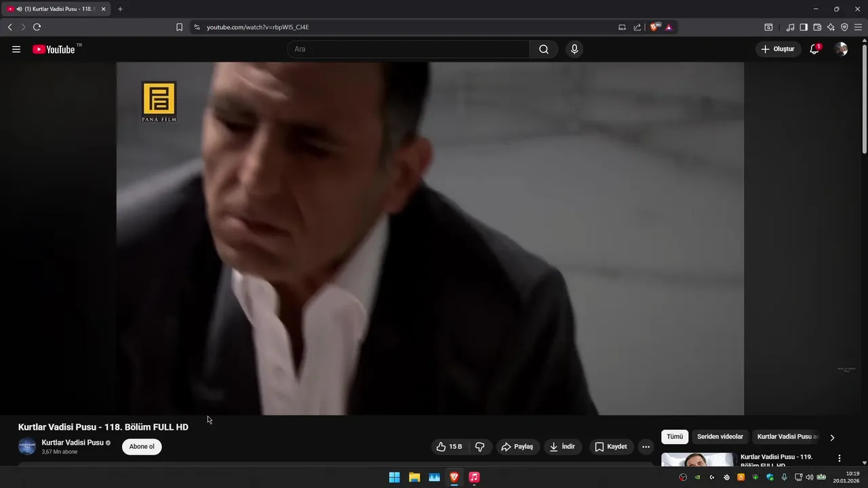Open the 119. Bölüm suggested video thumbnail
The width and height of the screenshot is (868, 488).
(698, 460)
